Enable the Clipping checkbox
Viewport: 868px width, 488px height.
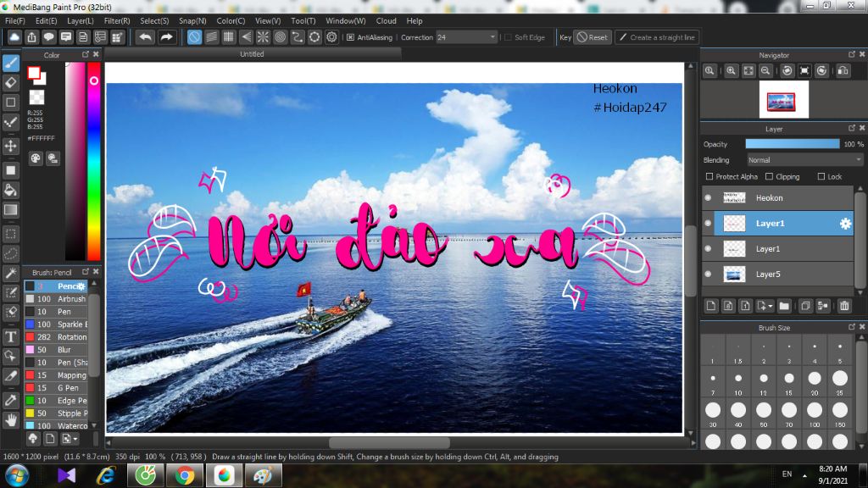[x=769, y=176]
